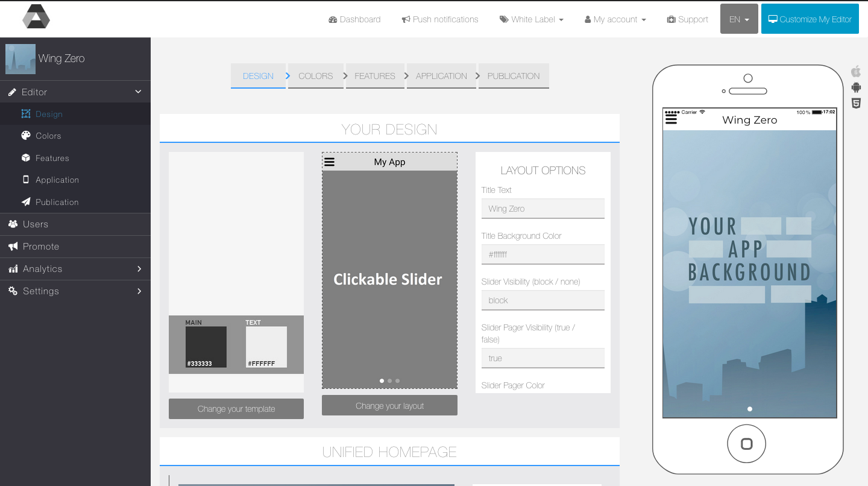Click the Design icon in sidebar
The height and width of the screenshot is (486, 868).
tap(26, 114)
